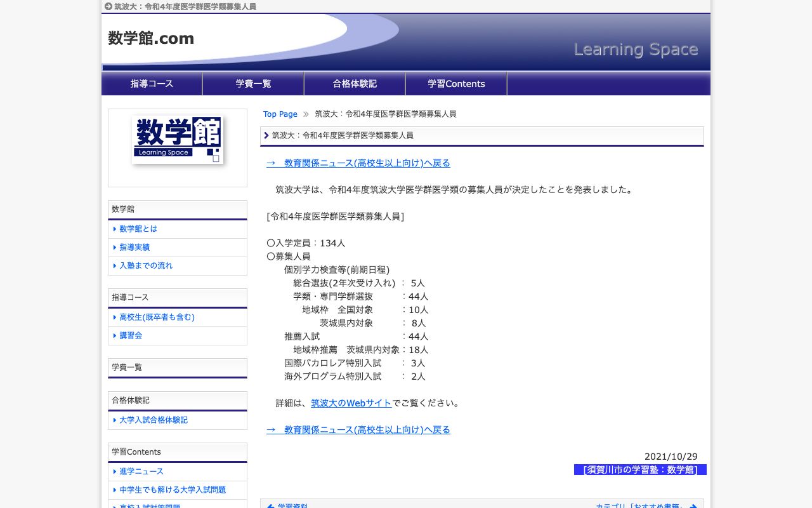Viewport: 812px width, 508px height.
Task: Open the 学習Contents navigation menu item
Action: (456, 83)
